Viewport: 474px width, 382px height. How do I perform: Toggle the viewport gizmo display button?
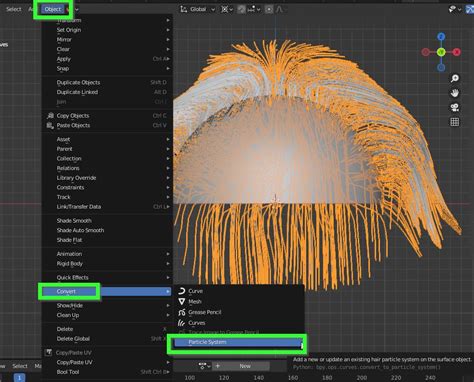point(470,9)
